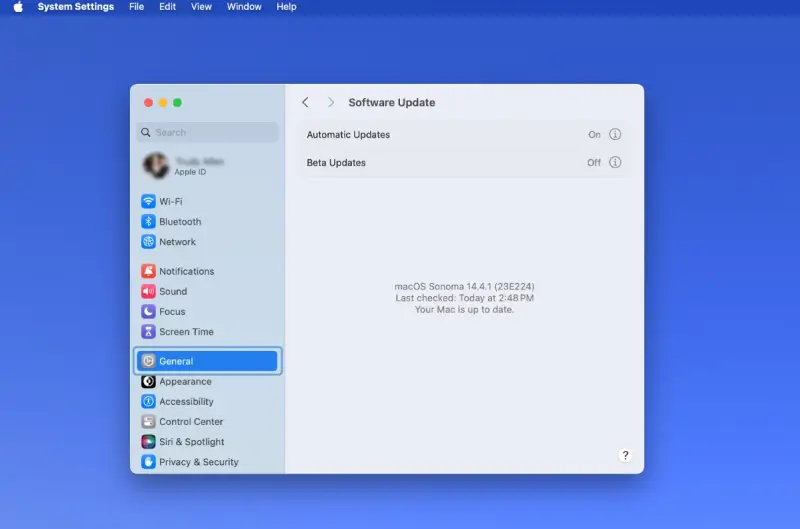Open the Appearance icon in sidebar
This screenshot has height=529, width=800.
148,381
